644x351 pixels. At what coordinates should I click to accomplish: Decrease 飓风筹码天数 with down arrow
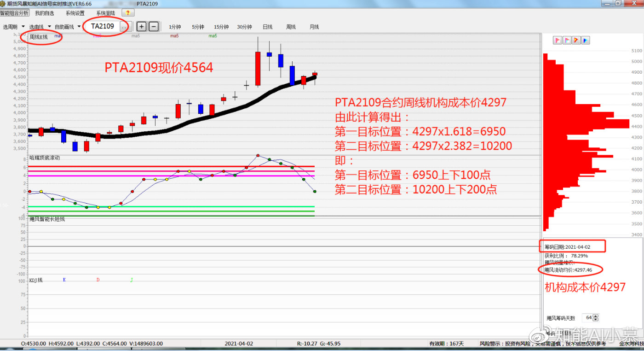(x=596, y=320)
